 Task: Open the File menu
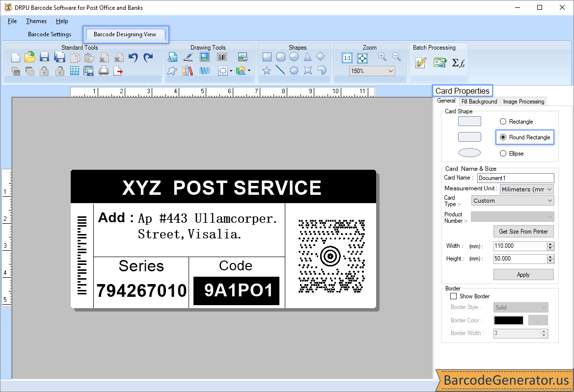click(12, 21)
